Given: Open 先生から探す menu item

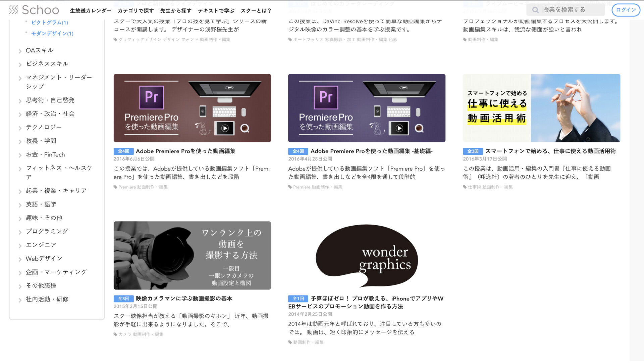Looking at the screenshot, I should (175, 11).
